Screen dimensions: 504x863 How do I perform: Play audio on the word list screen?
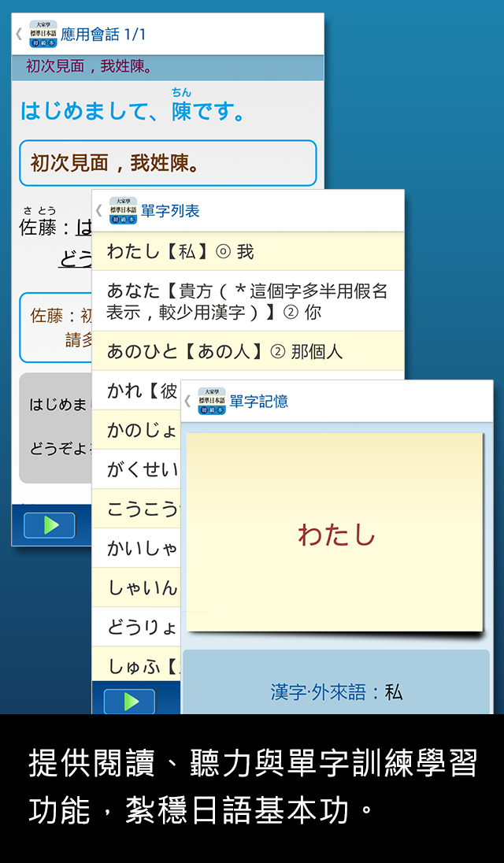(129, 701)
